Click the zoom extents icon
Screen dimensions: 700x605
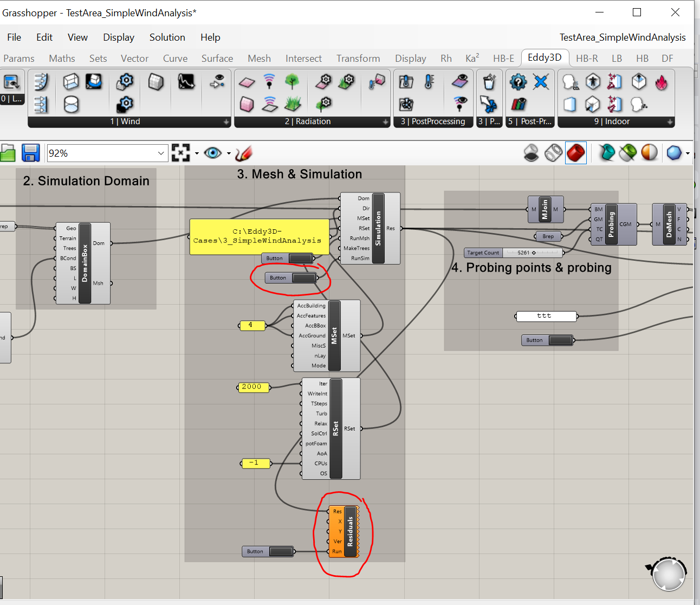pyautogui.click(x=180, y=153)
